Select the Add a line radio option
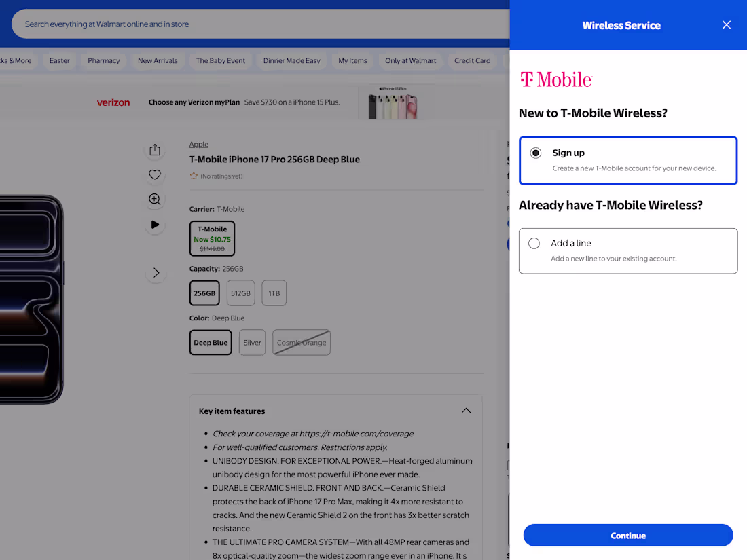 534,243
